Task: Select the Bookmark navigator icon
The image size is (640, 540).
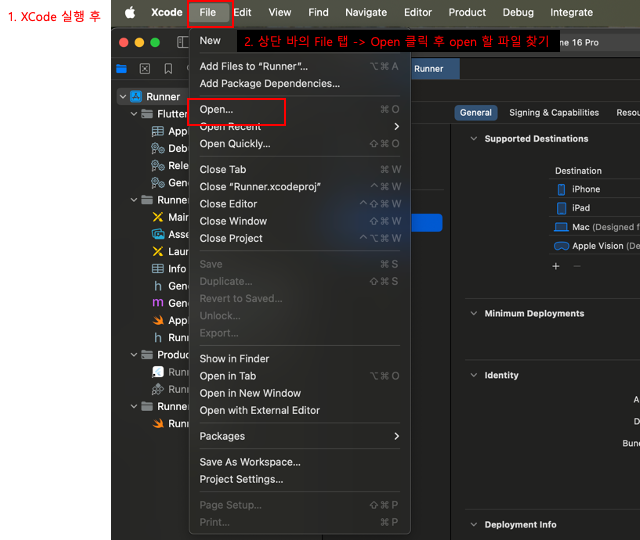Action: click(168, 69)
